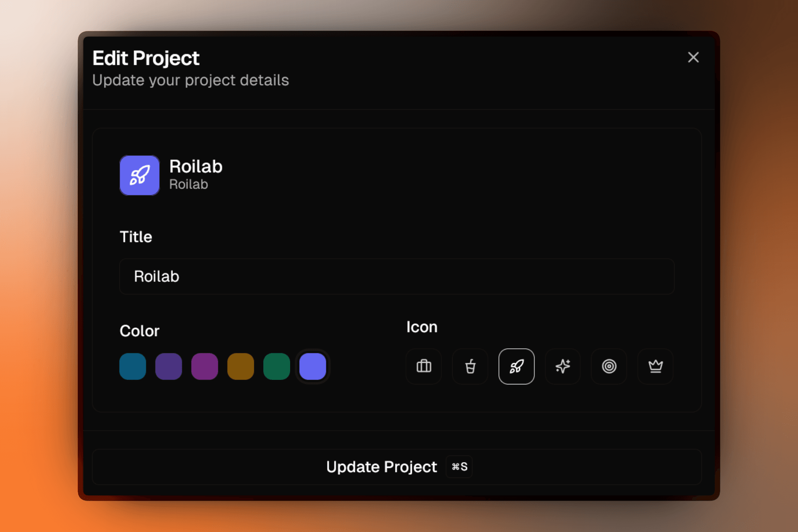
Task: Choose the crown icon for the project
Action: click(x=655, y=366)
